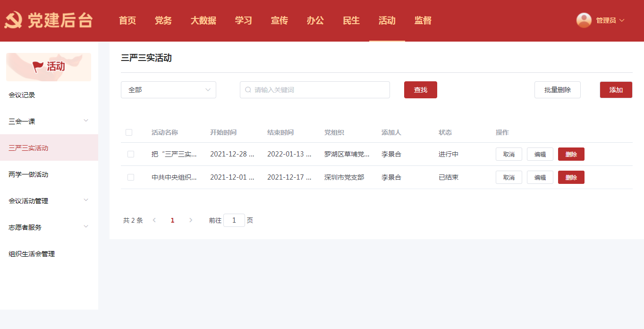Switch to the 大数据 nav tab
The image size is (644, 329).
point(203,20)
